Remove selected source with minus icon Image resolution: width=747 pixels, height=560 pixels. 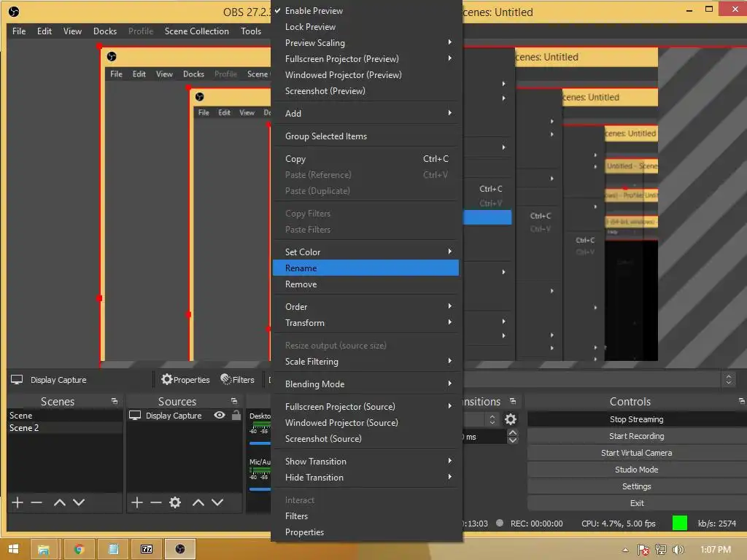point(156,502)
